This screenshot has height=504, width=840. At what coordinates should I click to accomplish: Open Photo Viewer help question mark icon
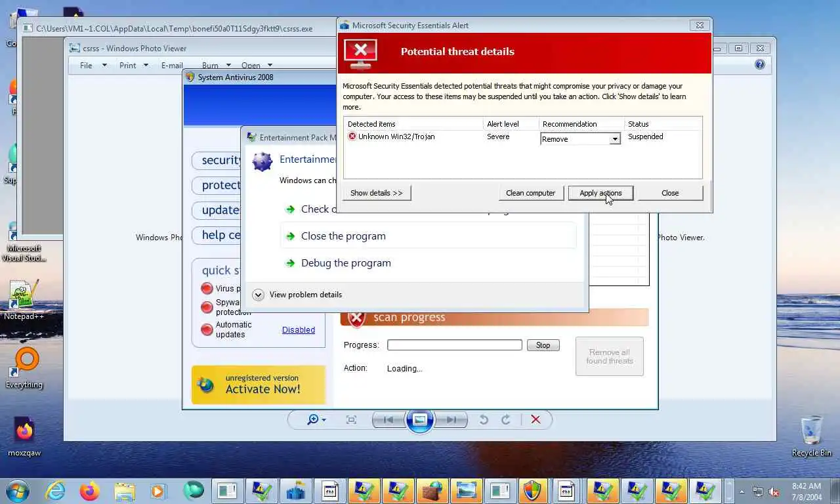pyautogui.click(x=759, y=64)
